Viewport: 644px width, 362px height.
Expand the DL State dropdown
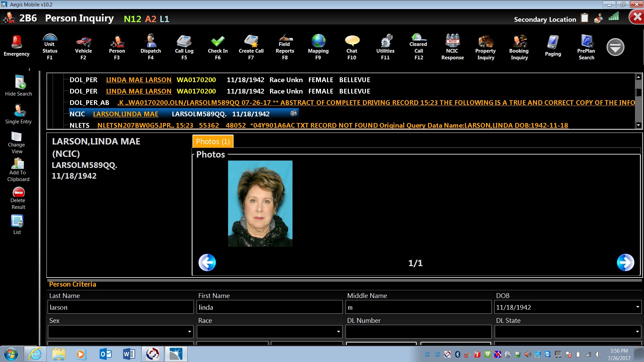[x=637, y=332]
